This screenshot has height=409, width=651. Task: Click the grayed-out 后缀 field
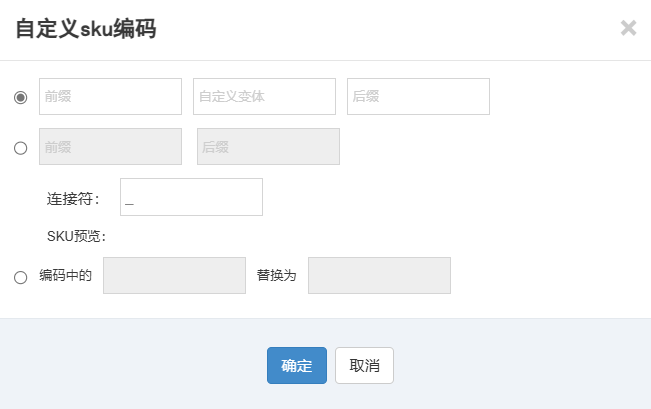coord(268,147)
